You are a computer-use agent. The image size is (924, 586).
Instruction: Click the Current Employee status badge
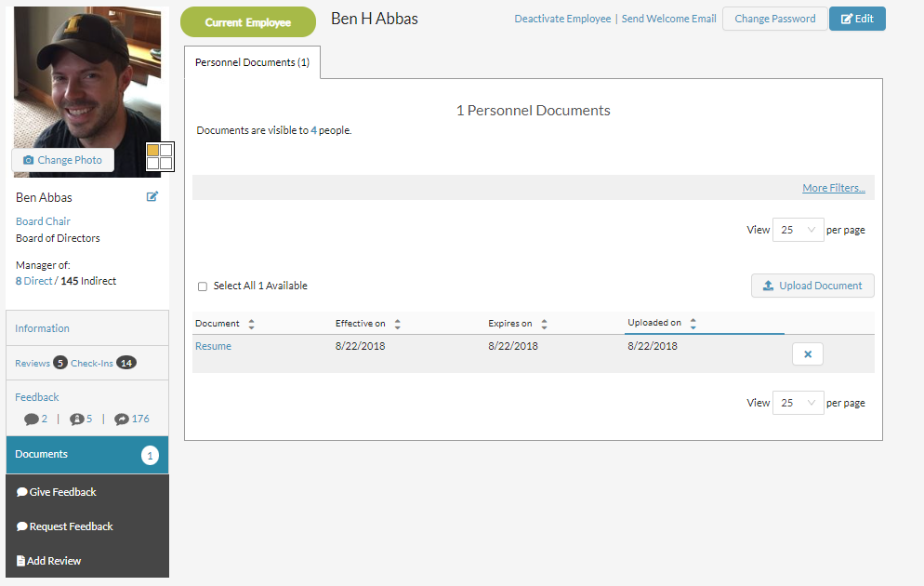tap(248, 22)
